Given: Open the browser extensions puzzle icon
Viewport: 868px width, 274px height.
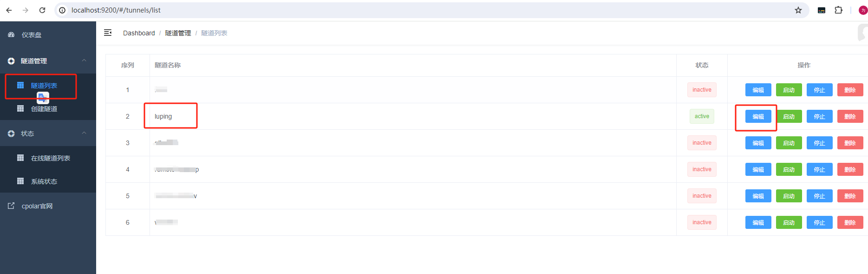Looking at the screenshot, I should 838,10.
